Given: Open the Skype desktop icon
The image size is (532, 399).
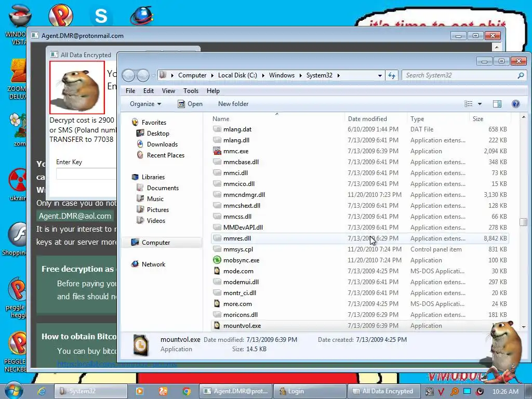Looking at the screenshot, I should (x=101, y=16).
